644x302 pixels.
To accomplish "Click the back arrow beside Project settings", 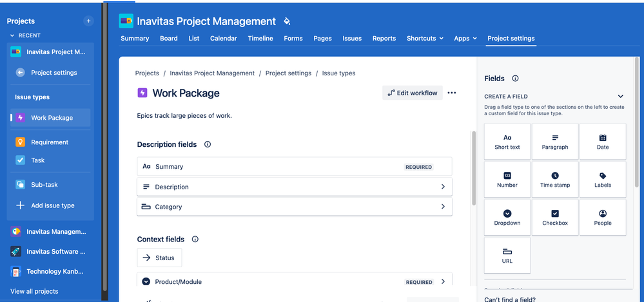I will (20, 73).
